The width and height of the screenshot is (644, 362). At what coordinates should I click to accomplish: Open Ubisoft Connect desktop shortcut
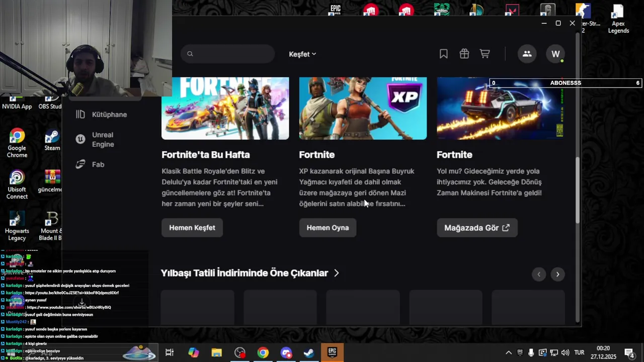(x=17, y=185)
